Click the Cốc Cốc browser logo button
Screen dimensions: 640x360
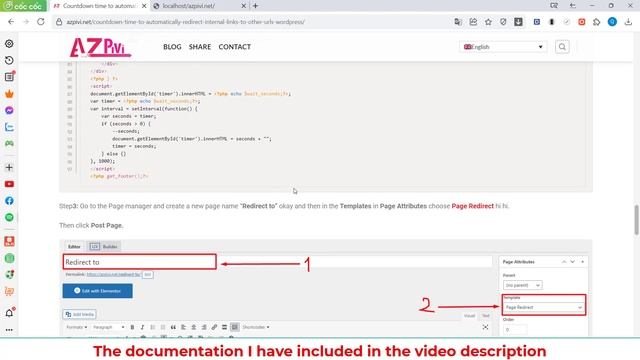pos(23,6)
